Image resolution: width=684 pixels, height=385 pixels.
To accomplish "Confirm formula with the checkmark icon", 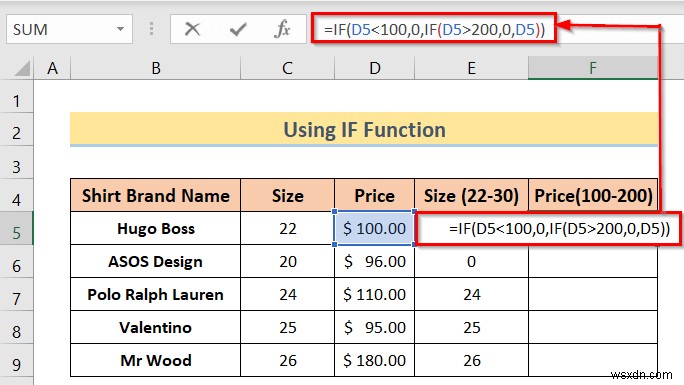I will 238,29.
